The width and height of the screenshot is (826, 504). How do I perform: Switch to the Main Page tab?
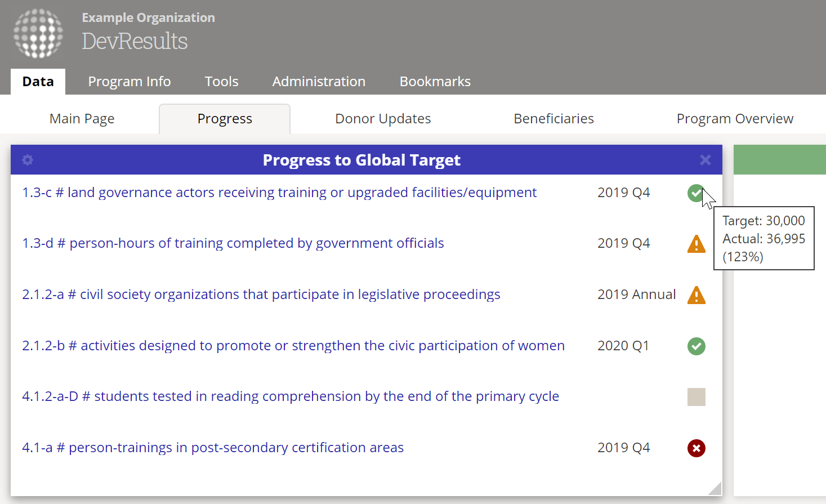[x=82, y=119]
